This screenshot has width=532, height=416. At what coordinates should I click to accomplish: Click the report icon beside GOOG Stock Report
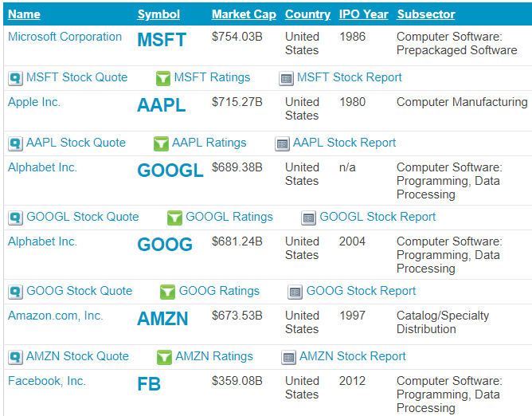click(295, 292)
